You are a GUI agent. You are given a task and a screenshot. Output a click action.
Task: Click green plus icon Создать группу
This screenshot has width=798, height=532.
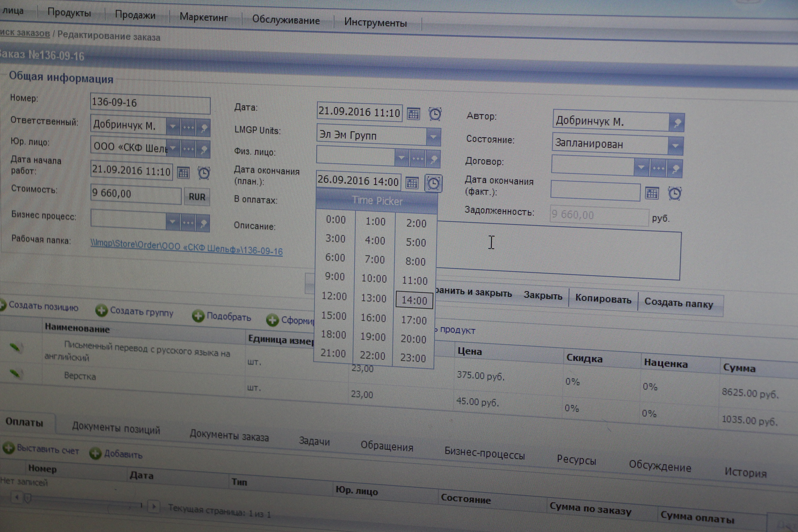coord(101,310)
